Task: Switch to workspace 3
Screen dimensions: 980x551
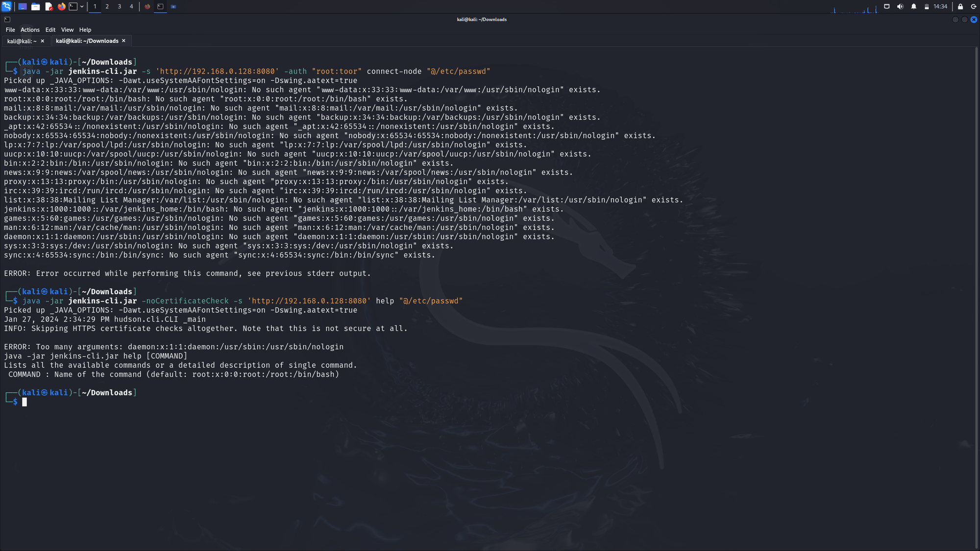Action: pos(120,6)
